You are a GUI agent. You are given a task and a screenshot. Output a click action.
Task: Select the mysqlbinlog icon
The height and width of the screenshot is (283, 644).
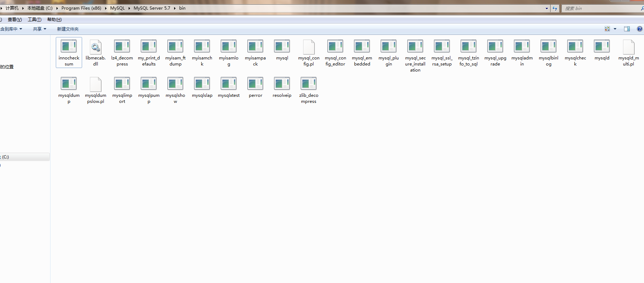pyautogui.click(x=549, y=47)
